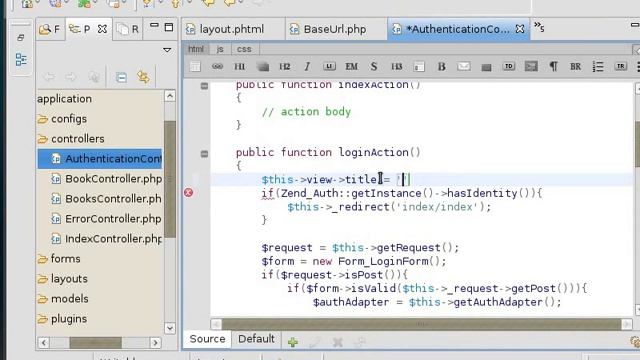Click editor horizontal scrollbar thumb
Image resolution: width=640 pixels, height=360 pixels.
[x=421, y=324]
